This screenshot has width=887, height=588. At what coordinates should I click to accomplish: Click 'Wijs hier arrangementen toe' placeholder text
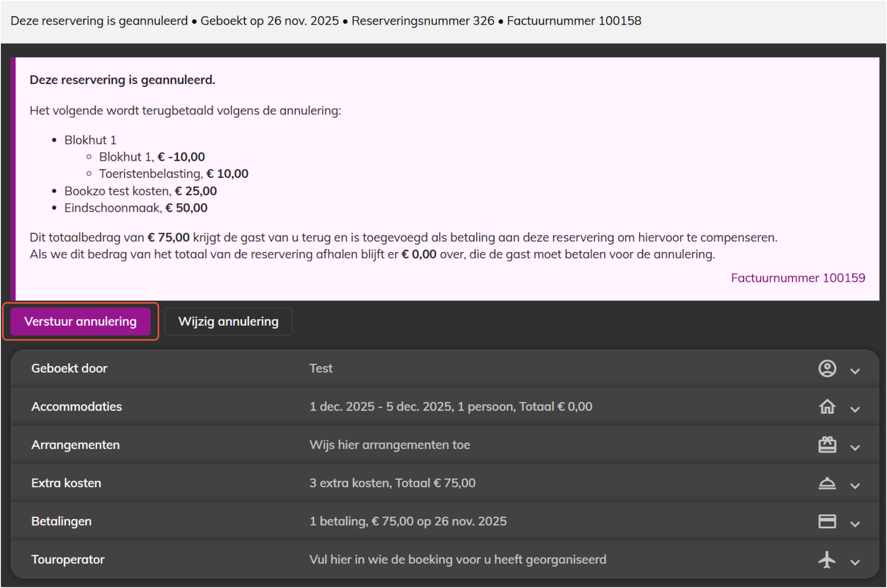pos(389,445)
